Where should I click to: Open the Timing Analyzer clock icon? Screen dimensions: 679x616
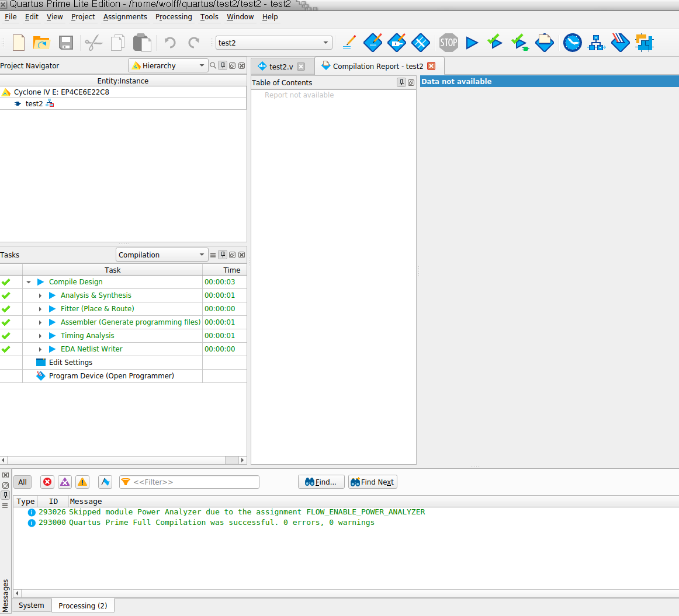(573, 43)
